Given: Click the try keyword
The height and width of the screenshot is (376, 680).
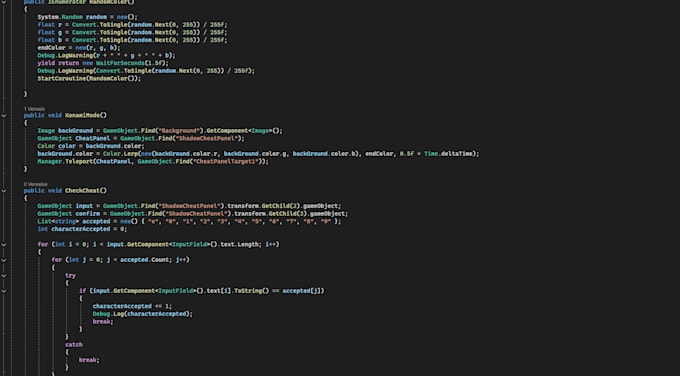Looking at the screenshot, I should point(70,275).
